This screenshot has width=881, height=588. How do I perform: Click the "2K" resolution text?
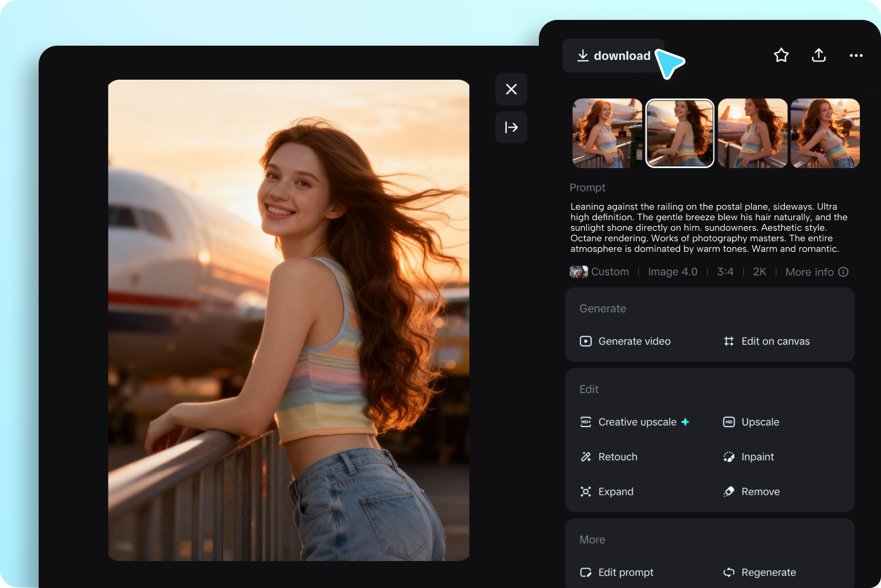(760, 272)
